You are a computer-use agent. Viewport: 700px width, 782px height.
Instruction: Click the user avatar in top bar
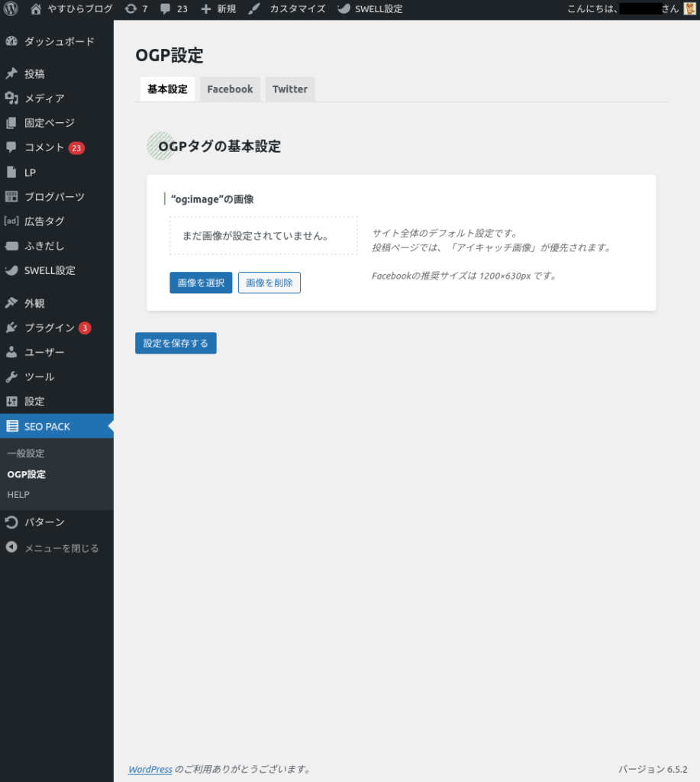pyautogui.click(x=689, y=9)
